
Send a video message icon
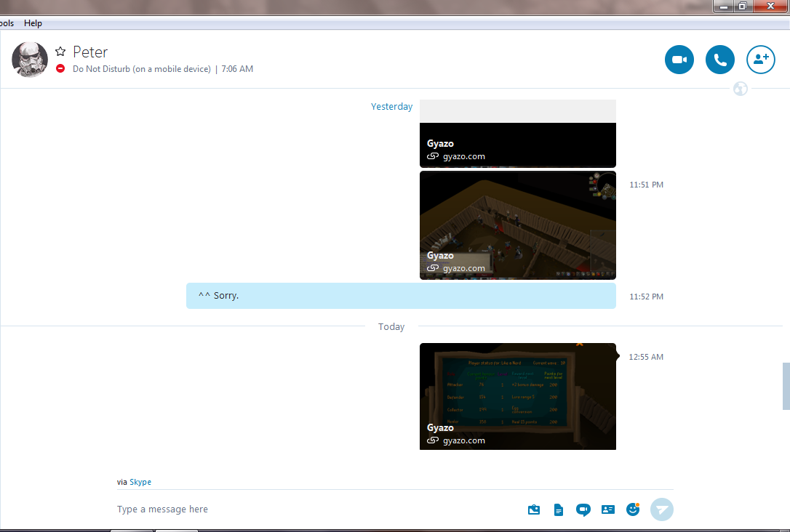coord(583,510)
